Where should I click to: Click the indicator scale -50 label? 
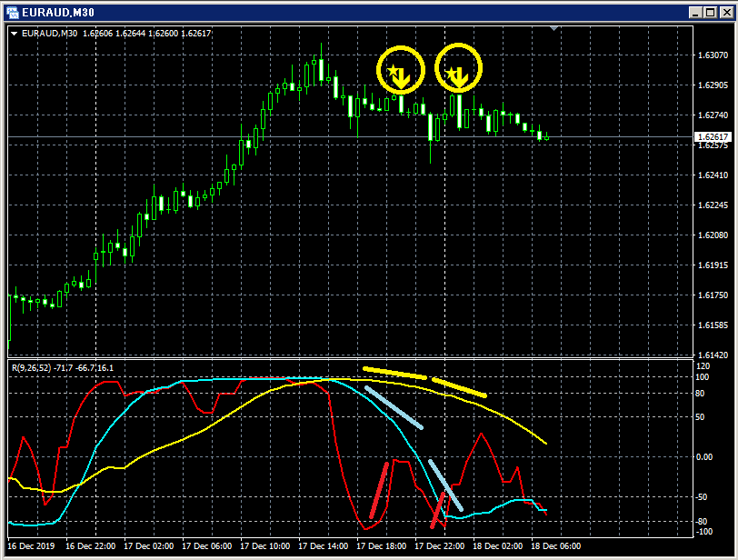pos(702,497)
